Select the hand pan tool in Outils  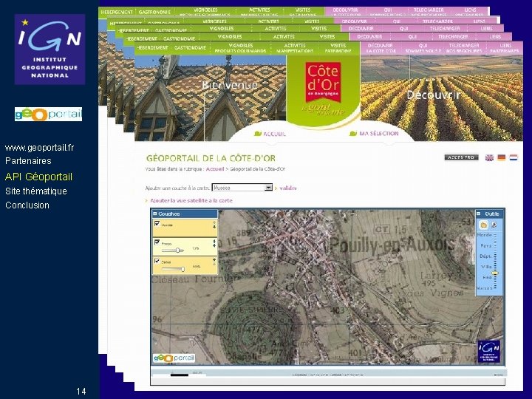(483, 225)
